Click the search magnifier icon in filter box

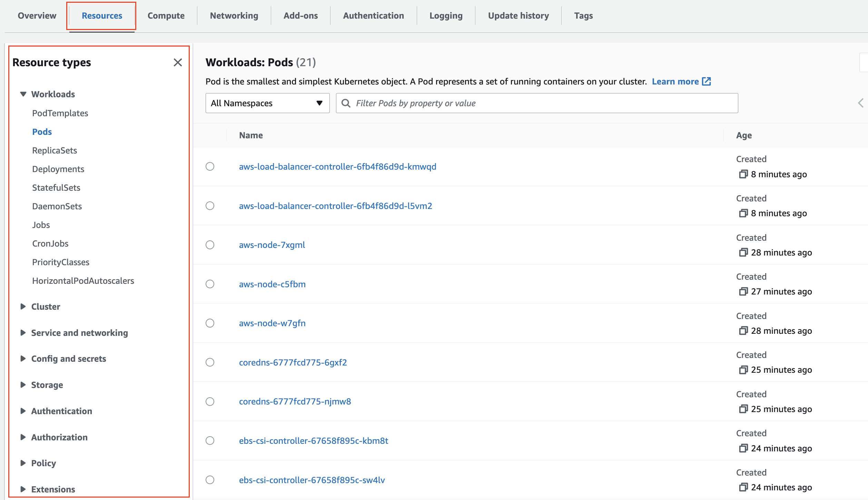[x=346, y=103]
